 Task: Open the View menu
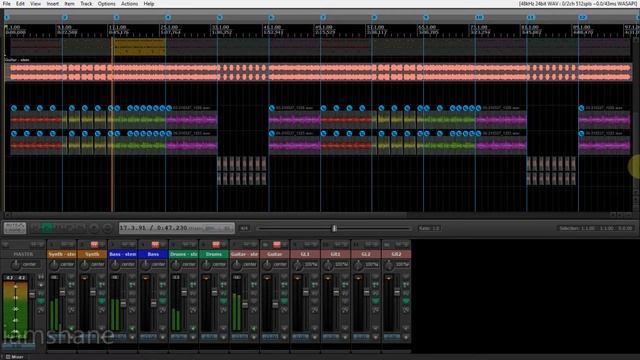click(x=35, y=4)
